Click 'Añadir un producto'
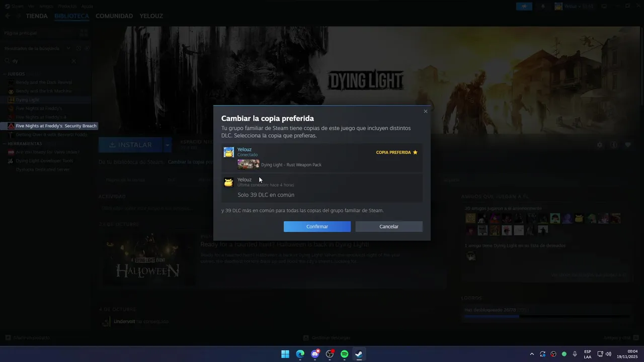 [x=28, y=338]
